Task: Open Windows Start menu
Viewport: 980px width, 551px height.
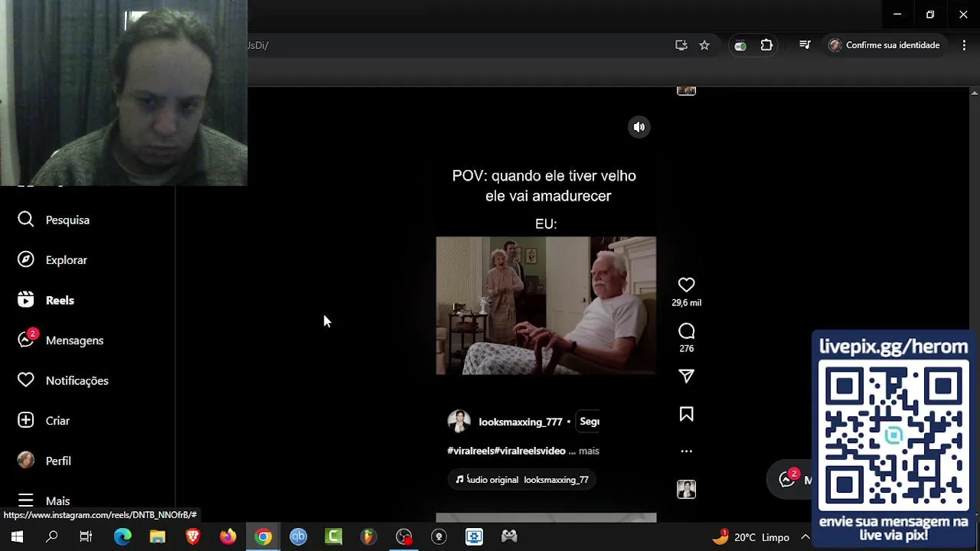Action: [x=17, y=537]
